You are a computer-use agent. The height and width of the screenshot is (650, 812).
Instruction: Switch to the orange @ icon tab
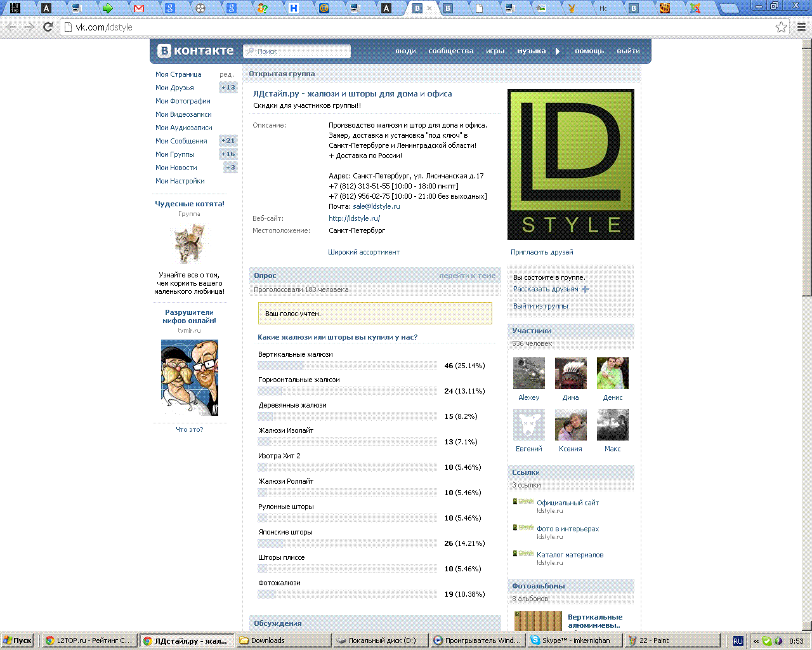coord(324,8)
